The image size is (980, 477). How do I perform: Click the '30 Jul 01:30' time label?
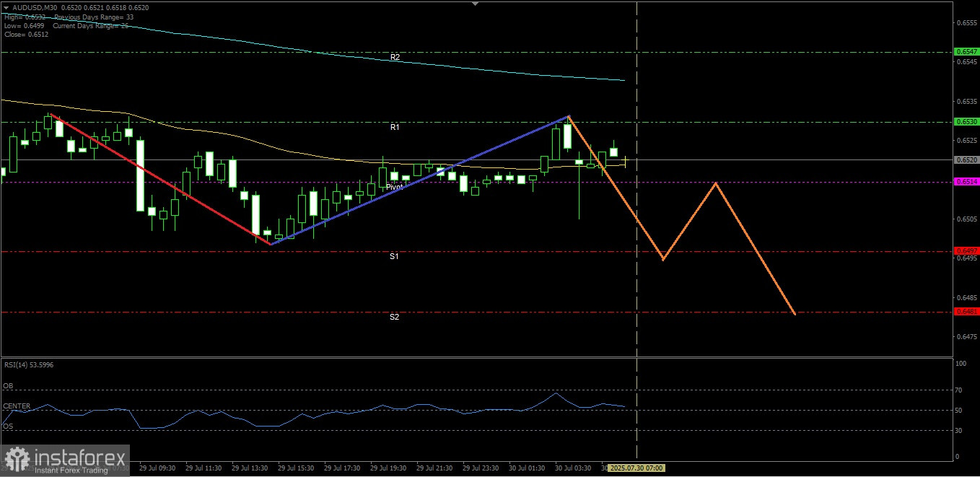[x=527, y=468]
